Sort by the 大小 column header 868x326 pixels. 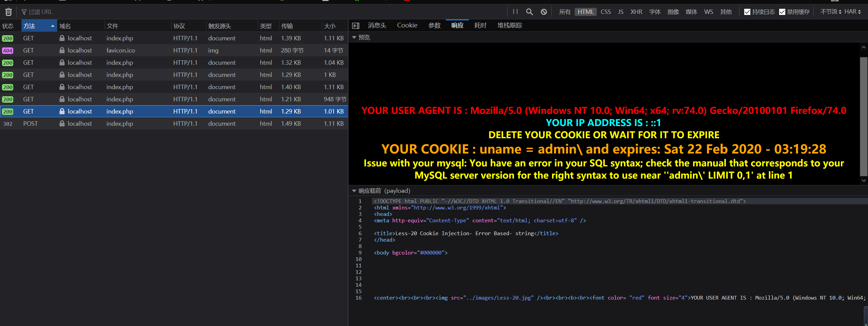pos(335,26)
